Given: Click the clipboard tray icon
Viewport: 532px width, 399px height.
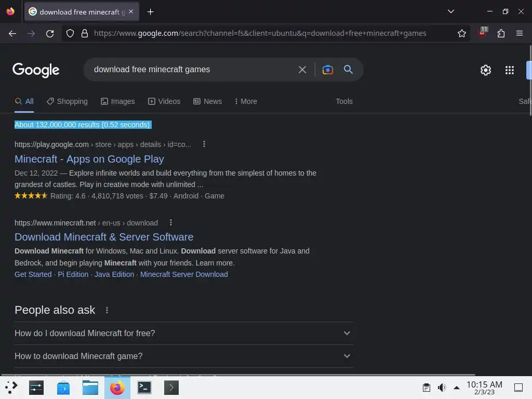Looking at the screenshot, I should click(x=427, y=388).
